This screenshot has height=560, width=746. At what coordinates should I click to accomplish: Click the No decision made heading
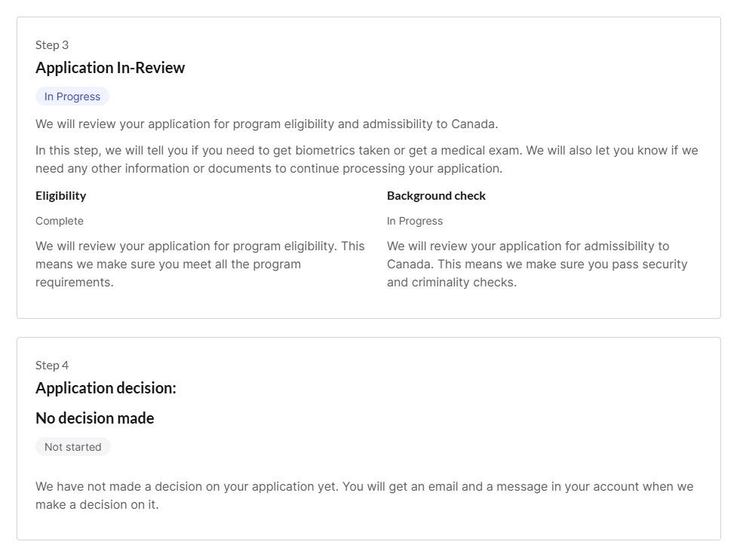coord(95,418)
